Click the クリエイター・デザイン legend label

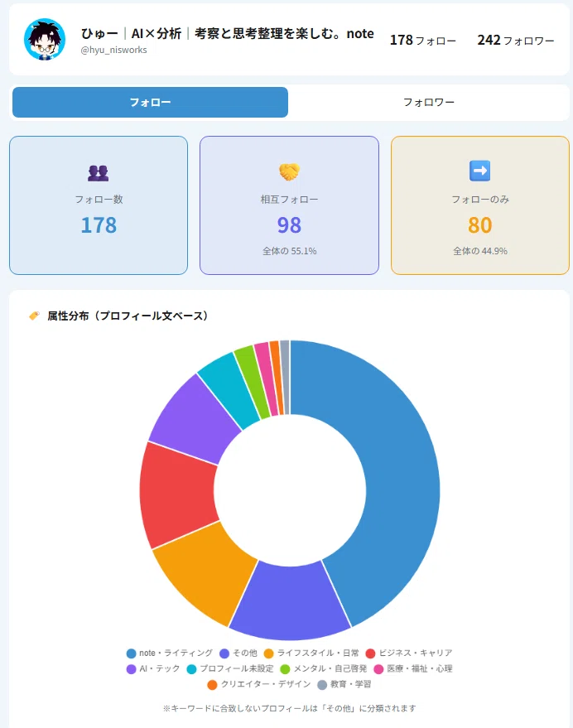pyautogui.click(x=266, y=684)
